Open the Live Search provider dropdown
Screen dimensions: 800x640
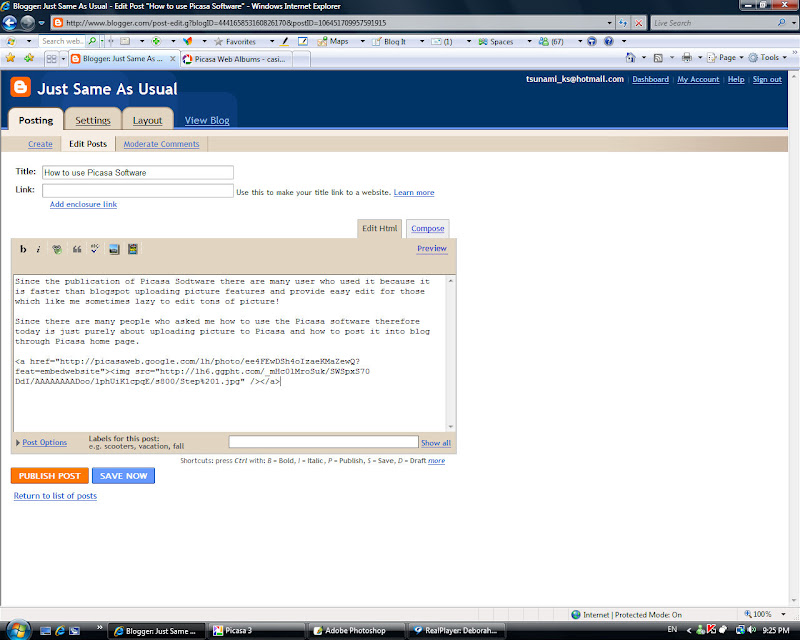pos(793,23)
